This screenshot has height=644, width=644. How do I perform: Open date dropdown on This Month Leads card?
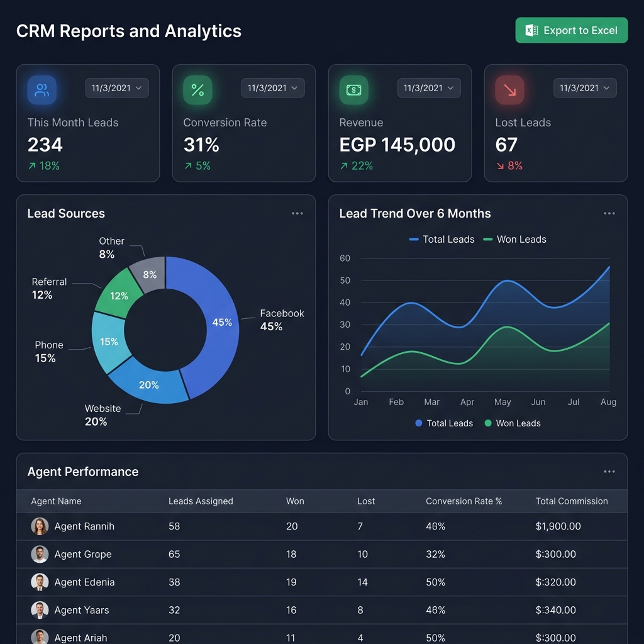tap(117, 88)
